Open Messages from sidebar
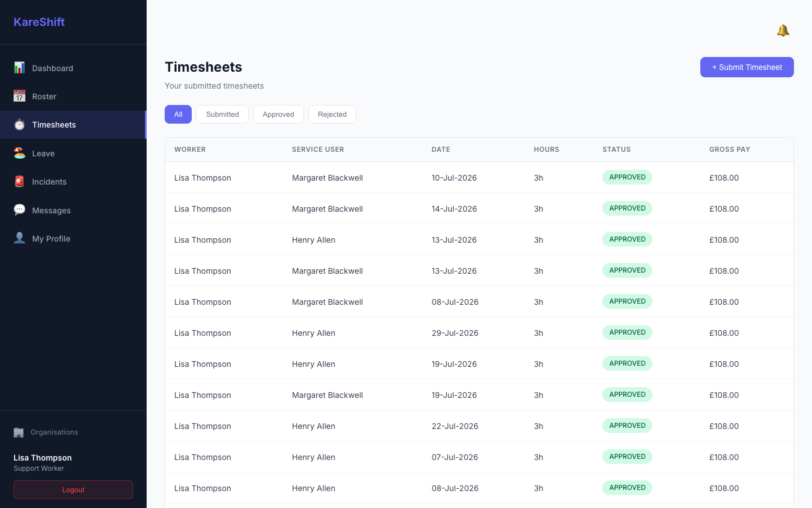Screen dimensions: 812x508 73,211
